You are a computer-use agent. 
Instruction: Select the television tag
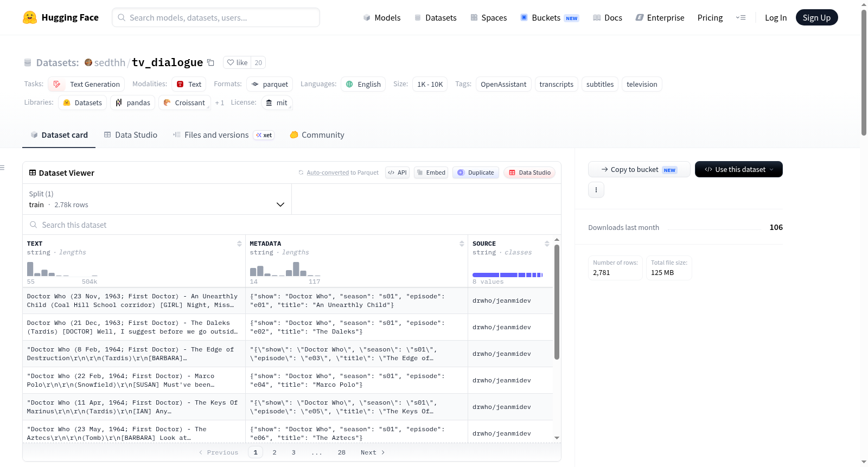tap(642, 84)
